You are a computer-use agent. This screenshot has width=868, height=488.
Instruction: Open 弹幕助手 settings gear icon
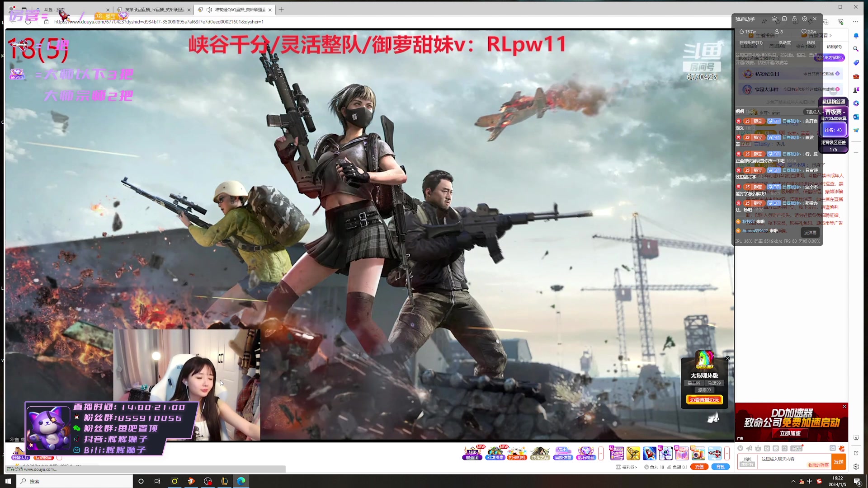pos(804,19)
